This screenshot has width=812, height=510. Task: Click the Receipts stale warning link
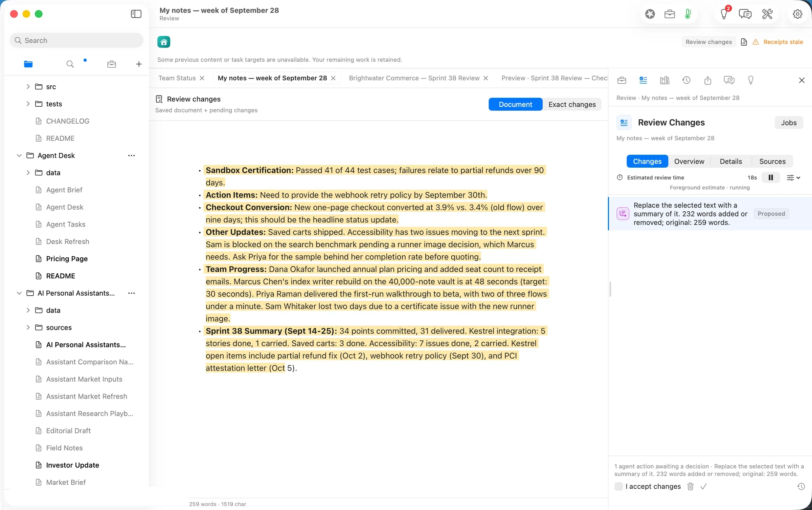pos(783,42)
